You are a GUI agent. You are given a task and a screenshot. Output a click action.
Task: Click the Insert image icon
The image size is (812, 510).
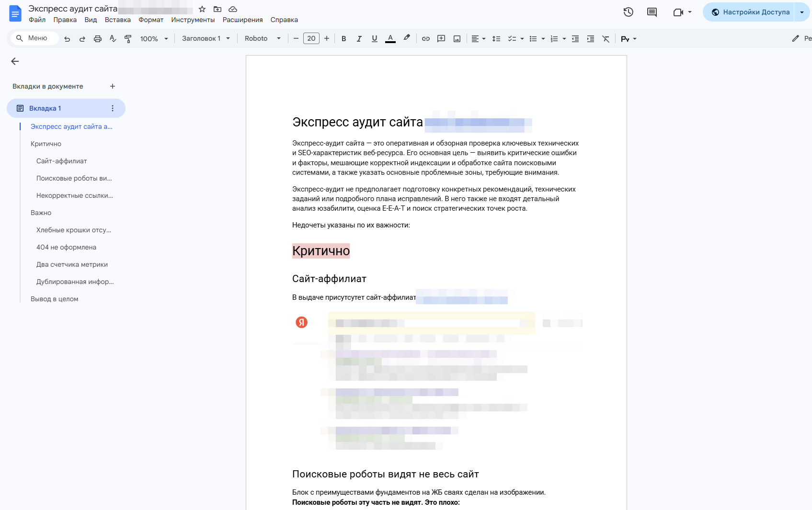coord(457,39)
